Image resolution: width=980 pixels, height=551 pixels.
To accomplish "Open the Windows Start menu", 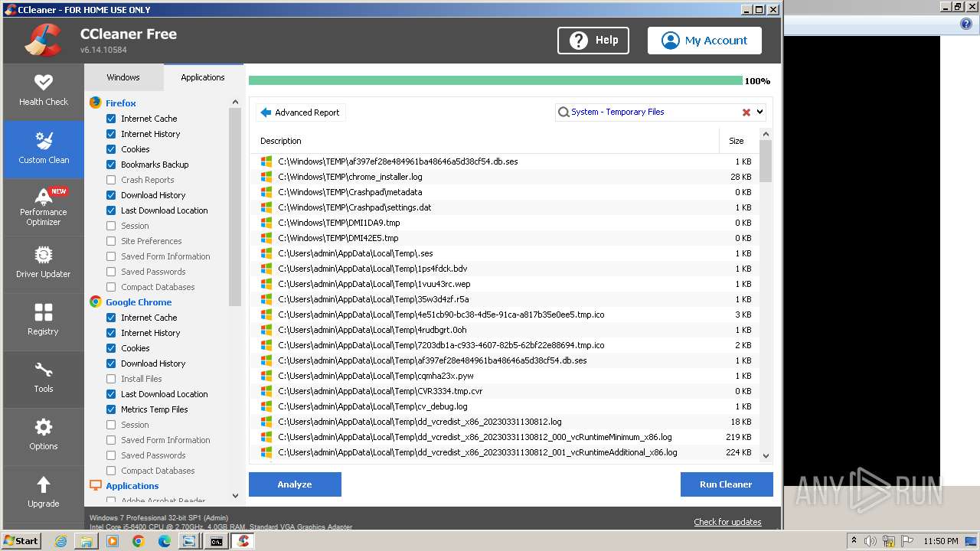I will click(x=21, y=540).
